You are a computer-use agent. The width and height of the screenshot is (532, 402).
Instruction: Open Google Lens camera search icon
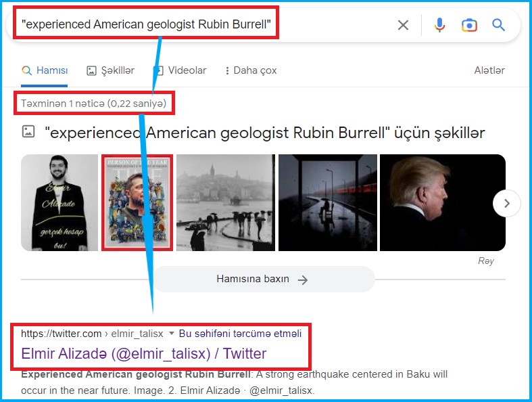(x=469, y=25)
